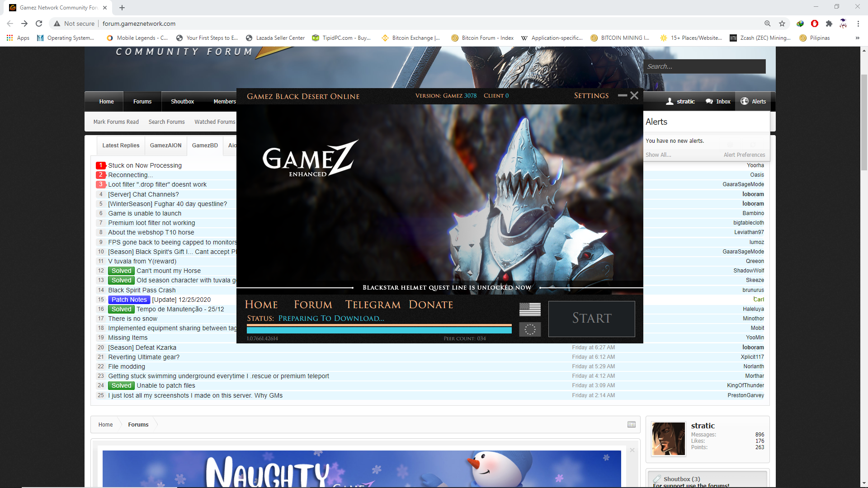Image resolution: width=868 pixels, height=488 pixels.
Task: Click the sitemap icon beside the breadcrumb
Action: point(632,425)
